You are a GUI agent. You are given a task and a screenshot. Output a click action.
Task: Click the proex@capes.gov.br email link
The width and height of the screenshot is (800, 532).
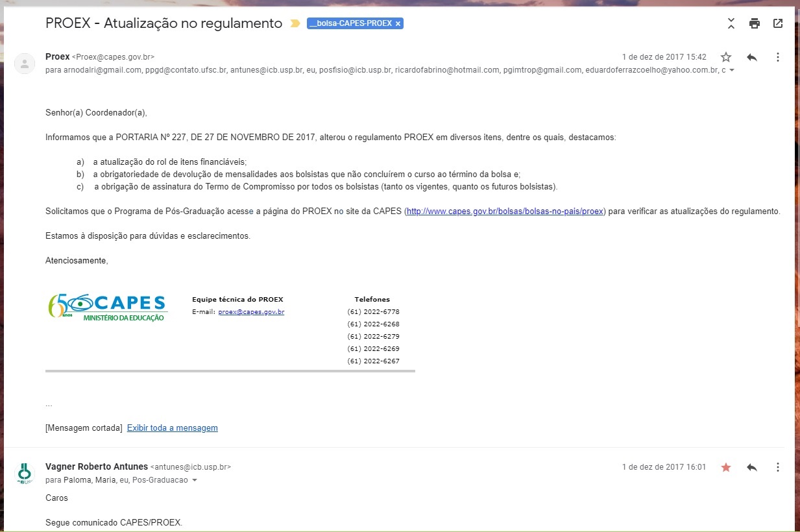(x=251, y=312)
